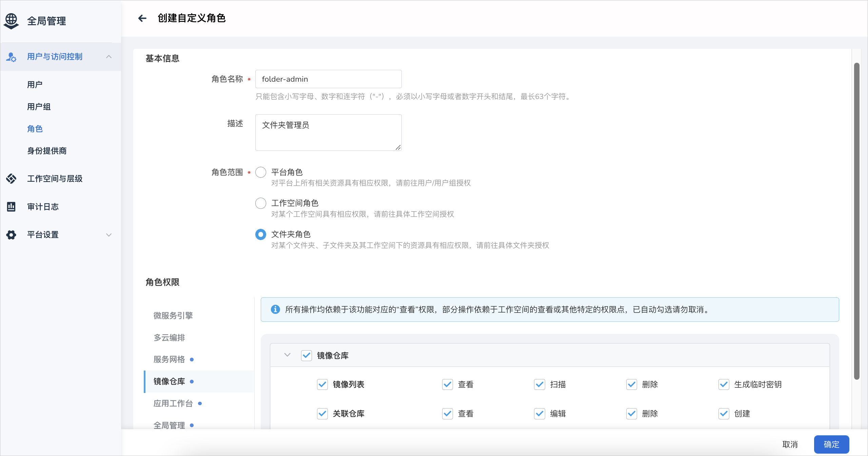Select the 文件夹角色 radio option
Screen dimensions: 868x456
pyautogui.click(x=261, y=235)
